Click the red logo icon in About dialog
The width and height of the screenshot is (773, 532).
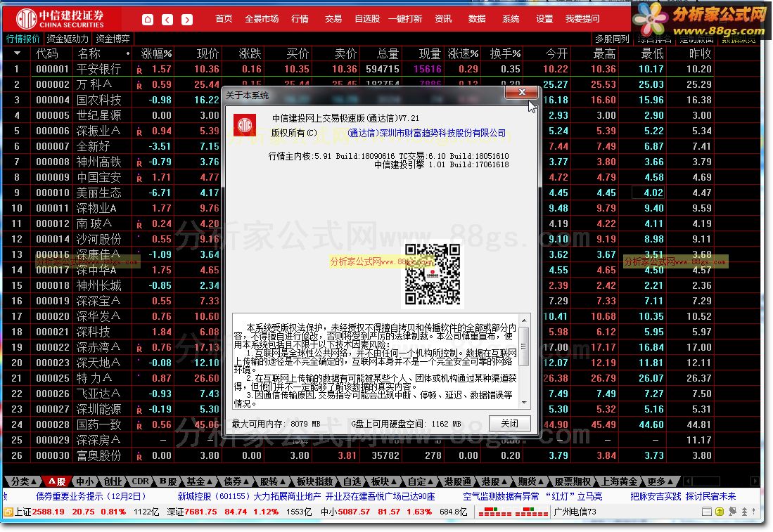click(x=245, y=125)
